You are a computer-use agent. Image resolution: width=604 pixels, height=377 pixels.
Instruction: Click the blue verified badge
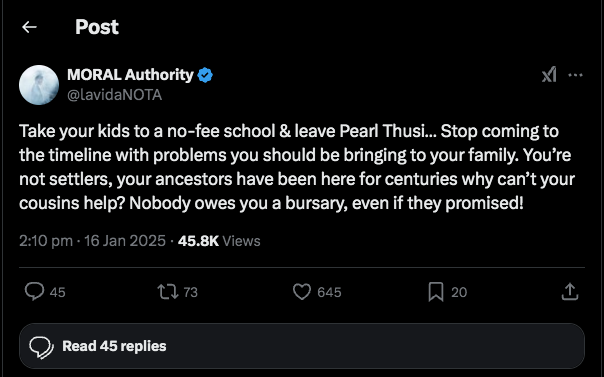click(205, 75)
